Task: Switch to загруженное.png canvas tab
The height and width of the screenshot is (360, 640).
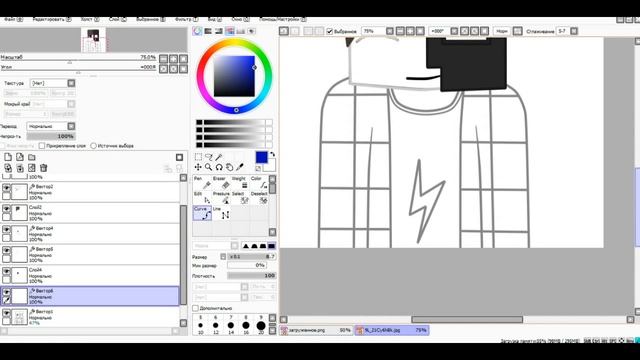Action: pos(316,330)
